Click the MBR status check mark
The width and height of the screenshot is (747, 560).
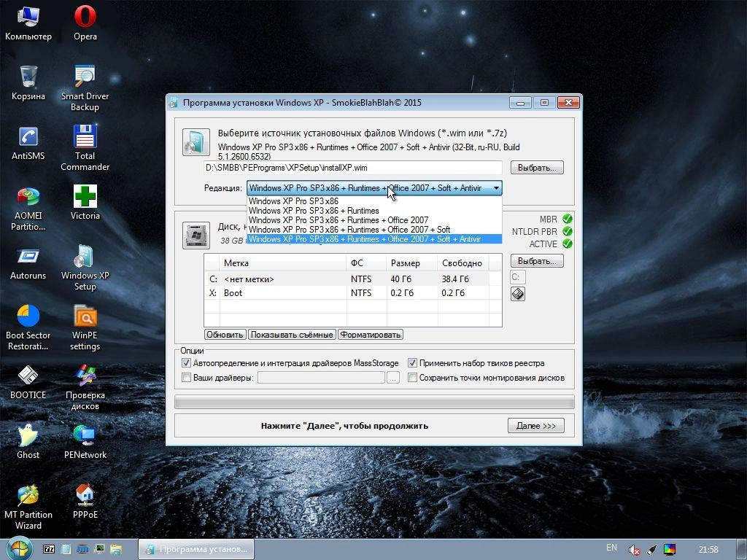568,219
